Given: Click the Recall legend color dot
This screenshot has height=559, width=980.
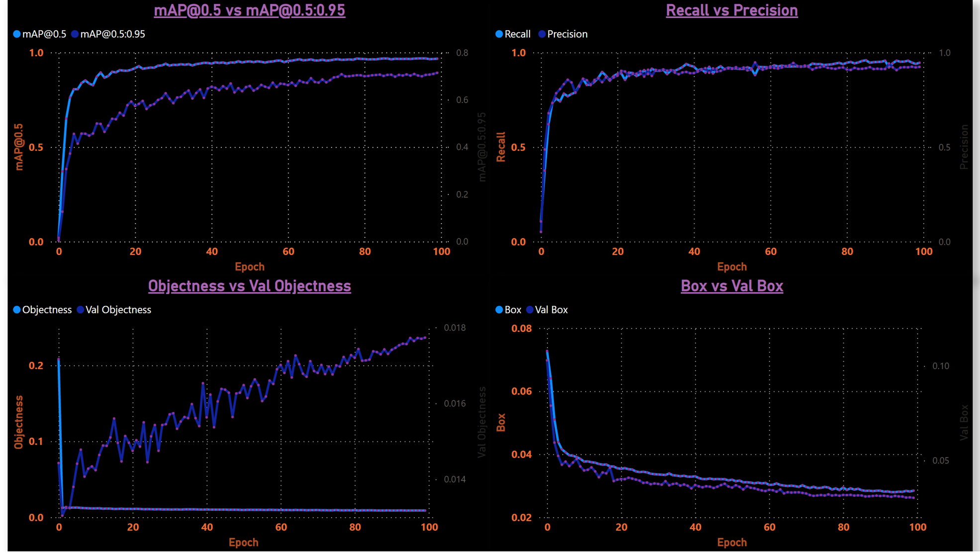Looking at the screenshot, I should point(499,34).
